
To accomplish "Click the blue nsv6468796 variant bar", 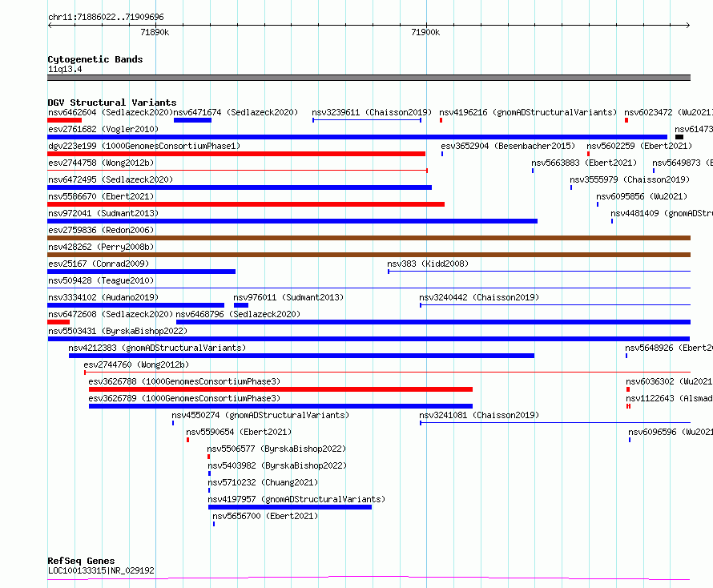I will pyautogui.click(x=433, y=322).
